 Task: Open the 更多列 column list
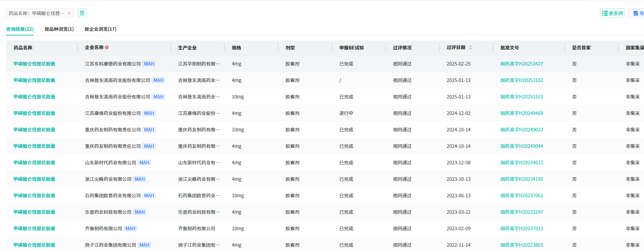pyautogui.click(x=612, y=13)
